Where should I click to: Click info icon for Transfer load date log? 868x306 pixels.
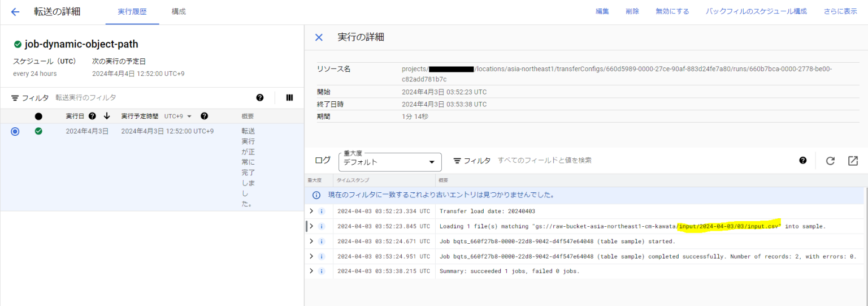(x=322, y=211)
